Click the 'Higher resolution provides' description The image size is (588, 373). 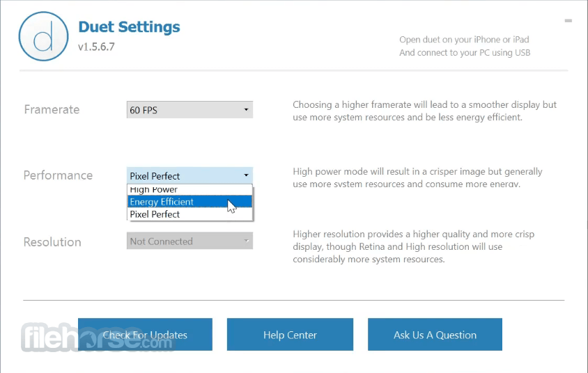coord(414,247)
